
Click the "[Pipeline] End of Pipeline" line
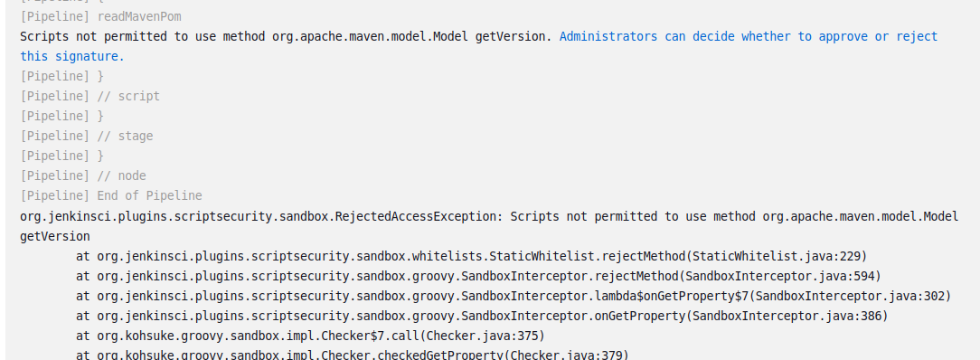(111, 196)
